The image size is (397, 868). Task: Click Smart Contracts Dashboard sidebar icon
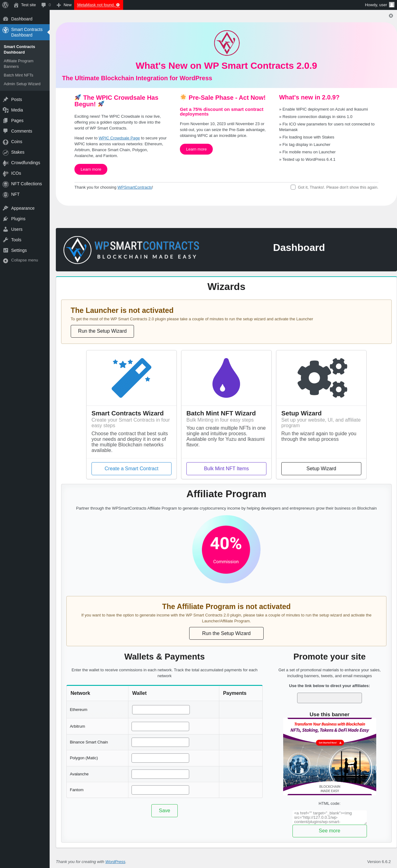(5, 30)
